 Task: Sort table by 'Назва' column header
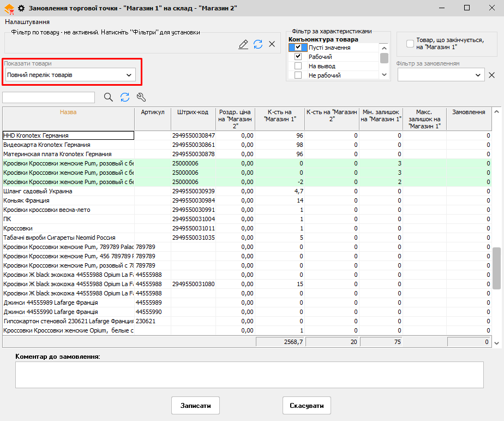pyautogui.click(x=68, y=112)
